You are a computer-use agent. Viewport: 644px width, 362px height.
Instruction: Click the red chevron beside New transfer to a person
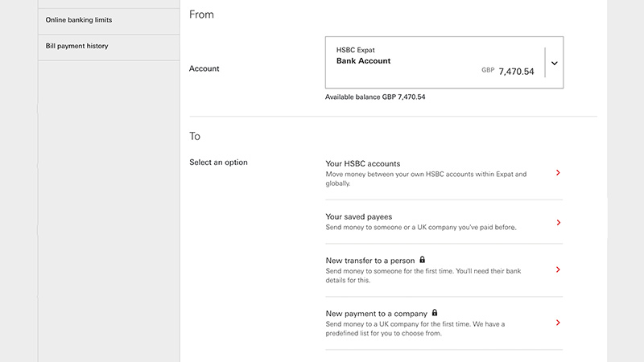click(558, 269)
